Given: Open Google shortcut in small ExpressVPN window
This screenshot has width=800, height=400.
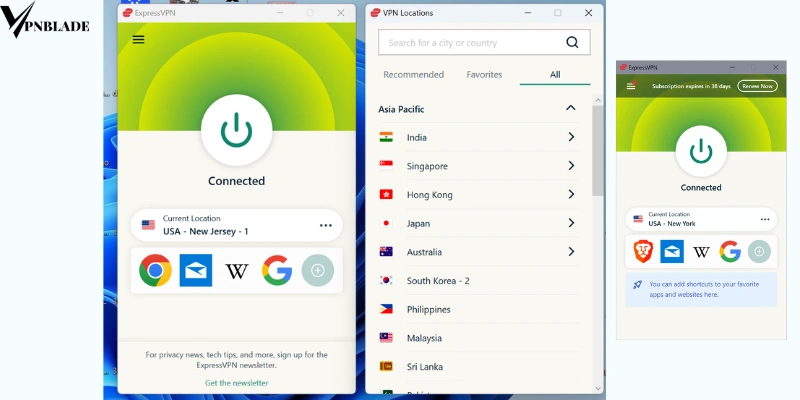Looking at the screenshot, I should click(x=730, y=252).
